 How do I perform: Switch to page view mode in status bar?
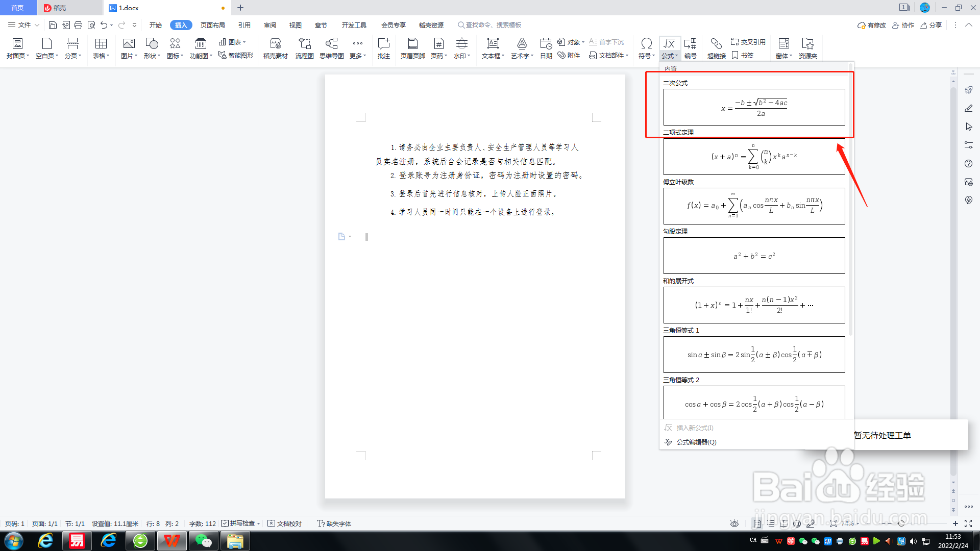coord(757,523)
